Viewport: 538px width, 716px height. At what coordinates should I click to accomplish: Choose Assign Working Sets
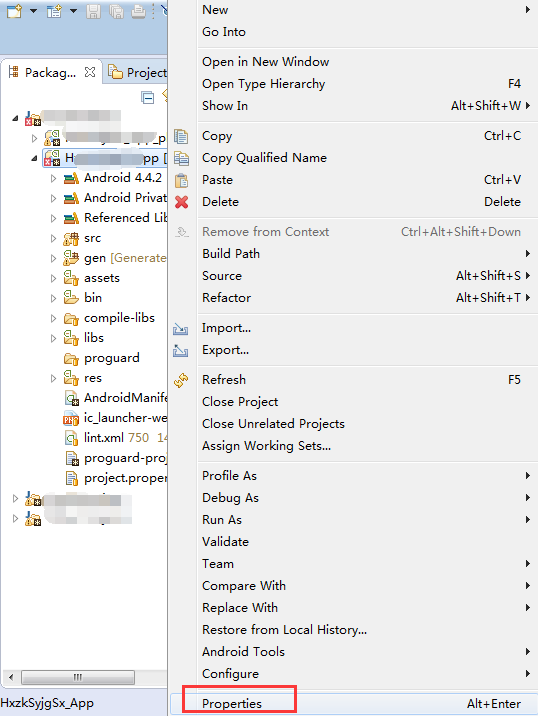pyautogui.click(x=368, y=446)
